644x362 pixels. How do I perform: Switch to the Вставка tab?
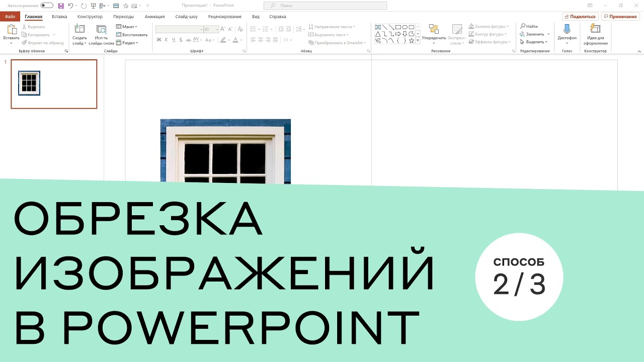point(59,17)
